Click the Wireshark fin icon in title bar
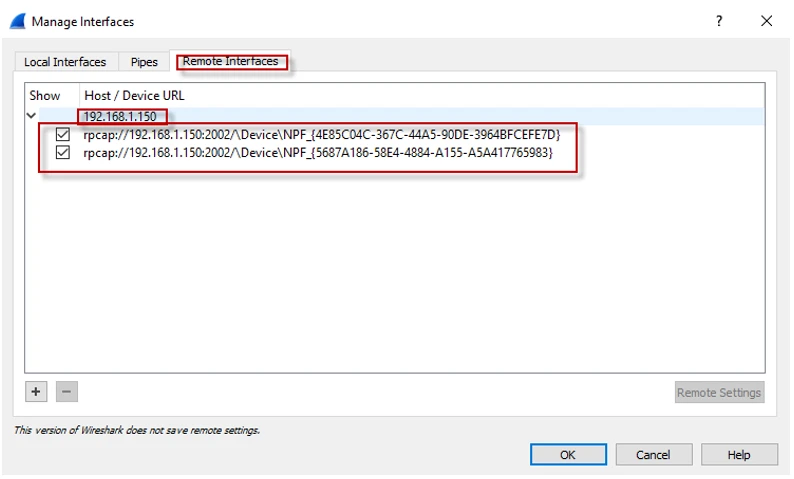The width and height of the screenshot is (794, 479). 17,21
